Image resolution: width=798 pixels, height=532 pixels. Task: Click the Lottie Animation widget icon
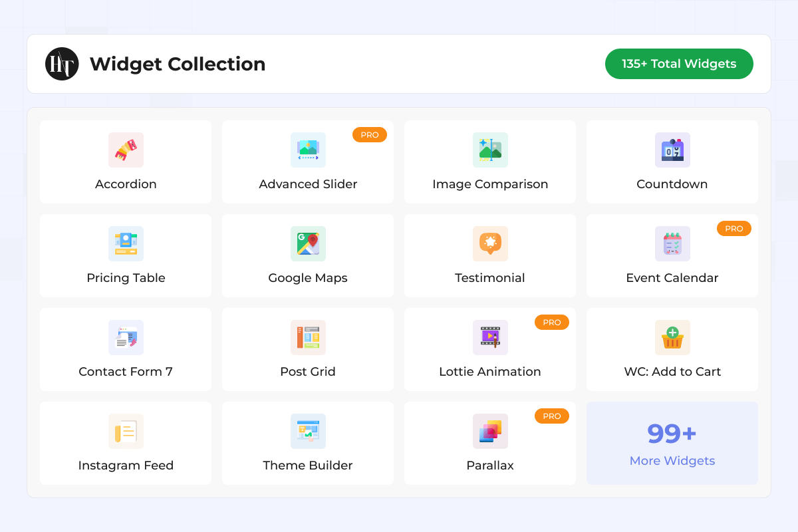490,337
